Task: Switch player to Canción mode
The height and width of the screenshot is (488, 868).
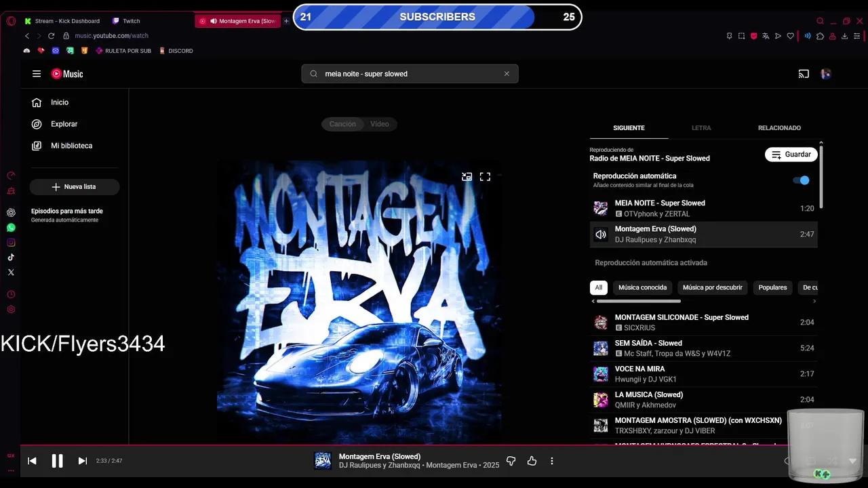Action: coord(342,124)
